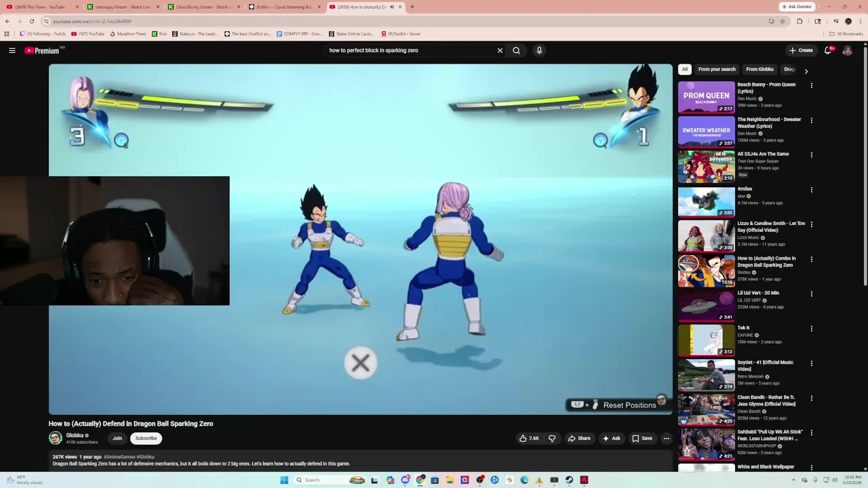Open Sweater Weather lyrics video thumbnail
Screen dimensions: 868x488
click(706, 131)
